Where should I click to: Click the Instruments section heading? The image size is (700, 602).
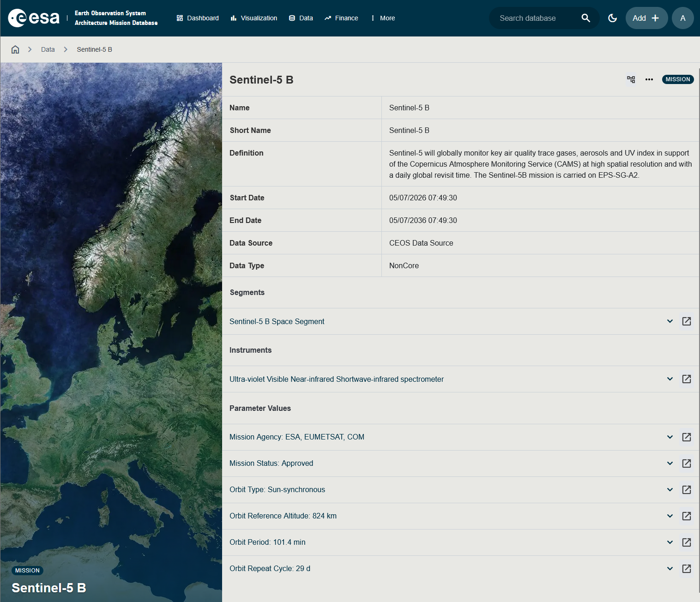[x=250, y=350]
